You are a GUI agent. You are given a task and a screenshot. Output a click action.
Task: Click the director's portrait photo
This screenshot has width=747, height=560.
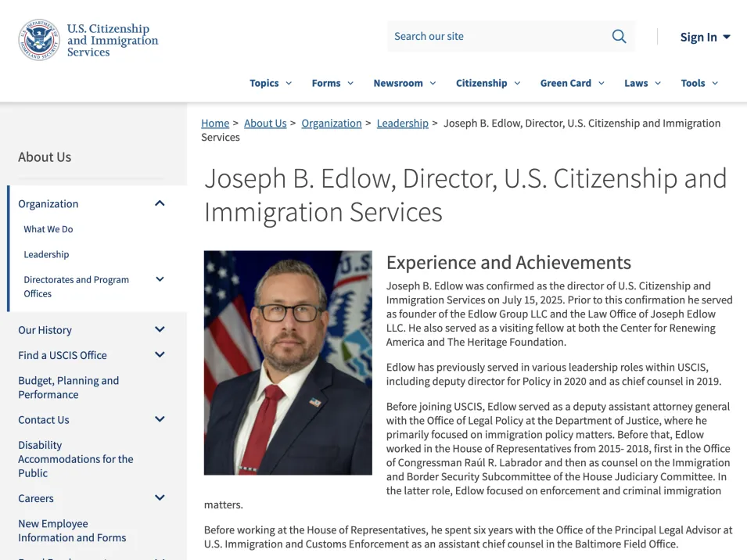(288, 363)
